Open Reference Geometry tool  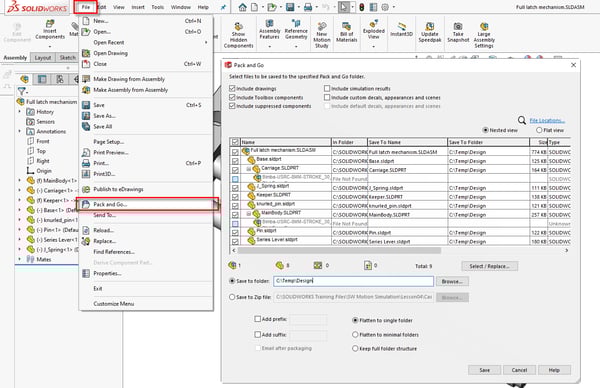[x=296, y=30]
